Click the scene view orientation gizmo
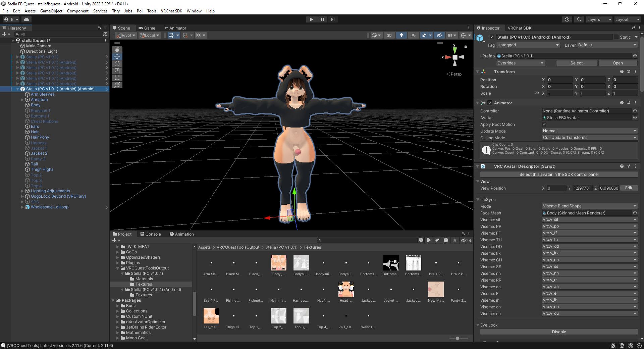644x349 pixels. [454, 57]
